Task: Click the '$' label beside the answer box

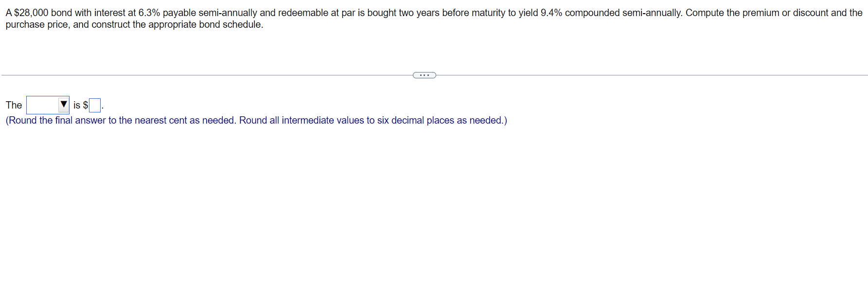Action: pyautogui.click(x=85, y=105)
